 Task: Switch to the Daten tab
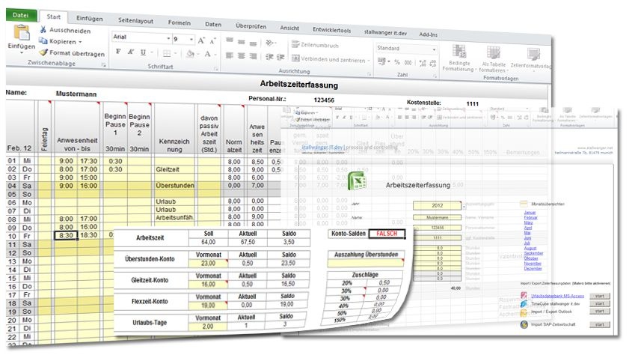[x=213, y=24]
